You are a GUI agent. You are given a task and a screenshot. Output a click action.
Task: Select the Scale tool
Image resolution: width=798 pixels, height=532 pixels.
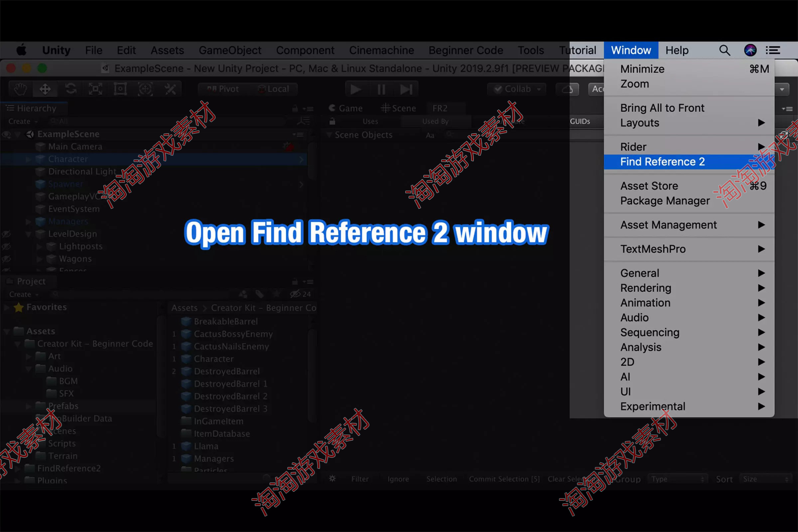point(95,89)
